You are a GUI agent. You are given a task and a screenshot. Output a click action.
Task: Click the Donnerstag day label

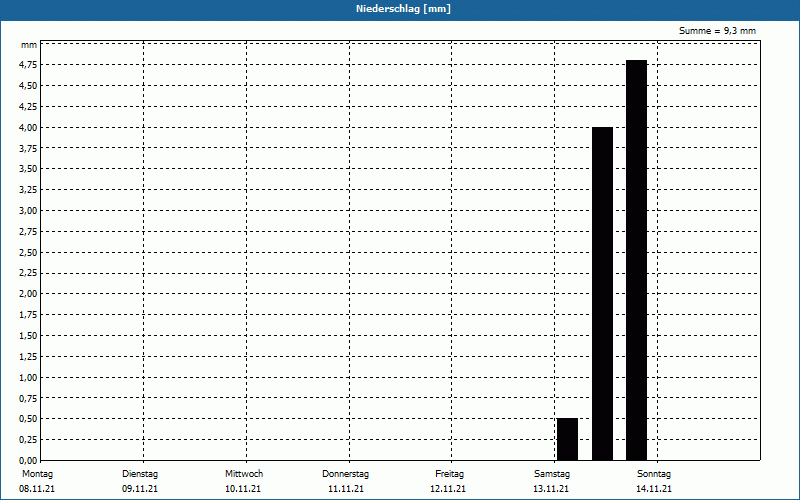tap(345, 473)
